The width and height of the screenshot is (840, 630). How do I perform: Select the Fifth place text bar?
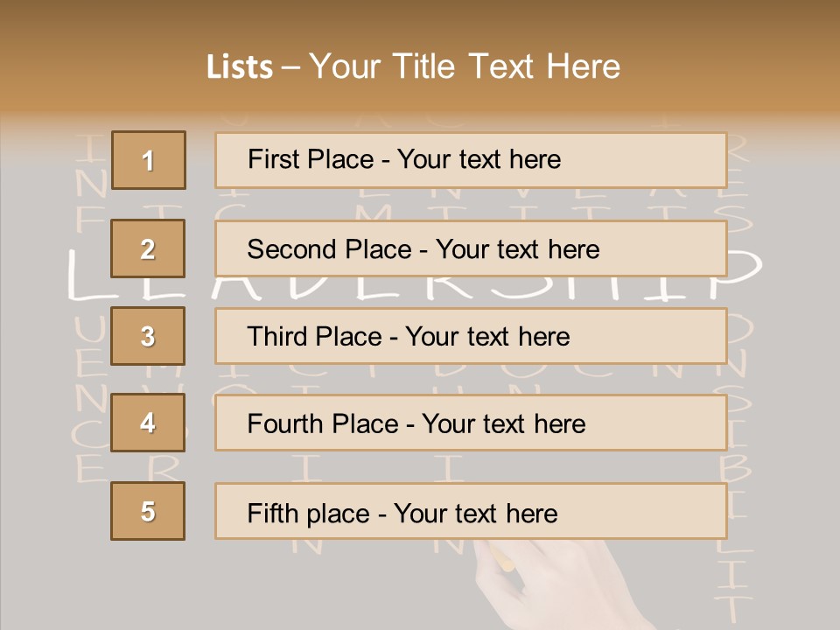[x=471, y=512]
